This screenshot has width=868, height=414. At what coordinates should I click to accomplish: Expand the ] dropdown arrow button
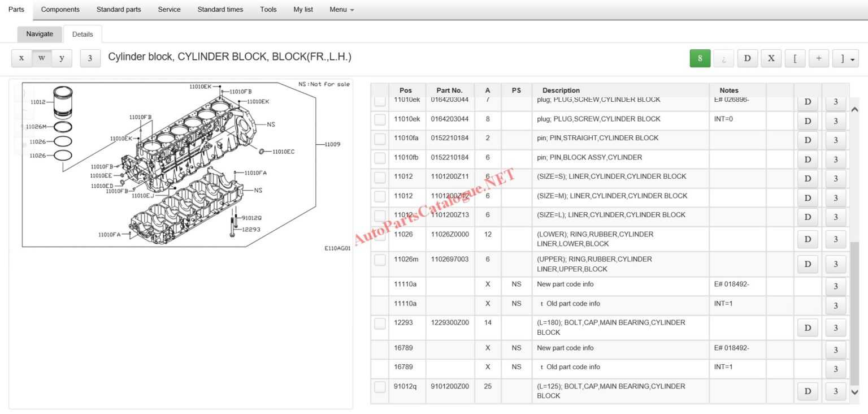[845, 58]
